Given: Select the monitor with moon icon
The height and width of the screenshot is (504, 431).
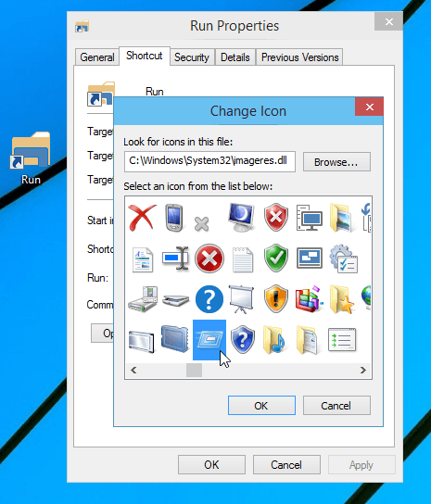Looking at the screenshot, I should [241, 217].
